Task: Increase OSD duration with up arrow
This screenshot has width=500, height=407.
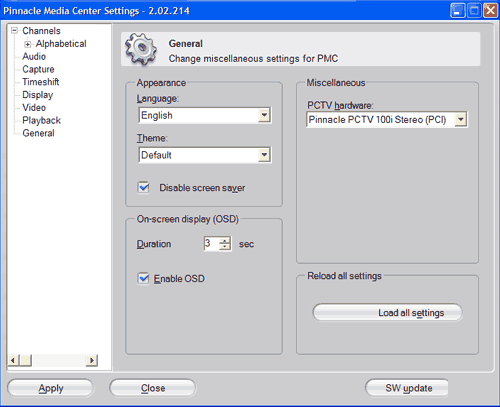Action: click(225, 240)
